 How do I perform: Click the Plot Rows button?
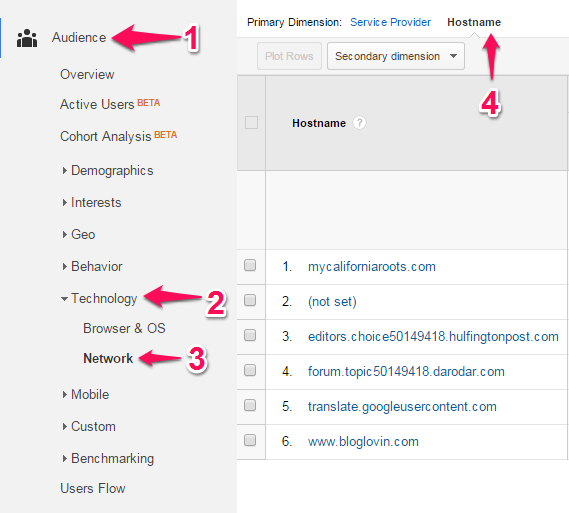point(289,56)
